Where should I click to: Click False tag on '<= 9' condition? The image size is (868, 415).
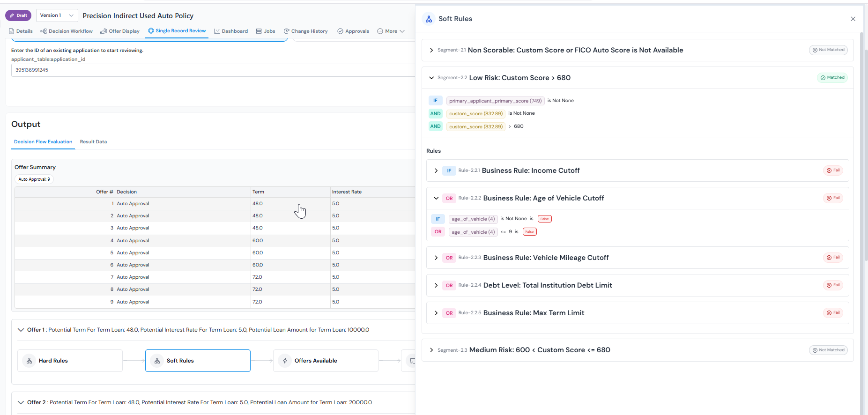(x=529, y=232)
